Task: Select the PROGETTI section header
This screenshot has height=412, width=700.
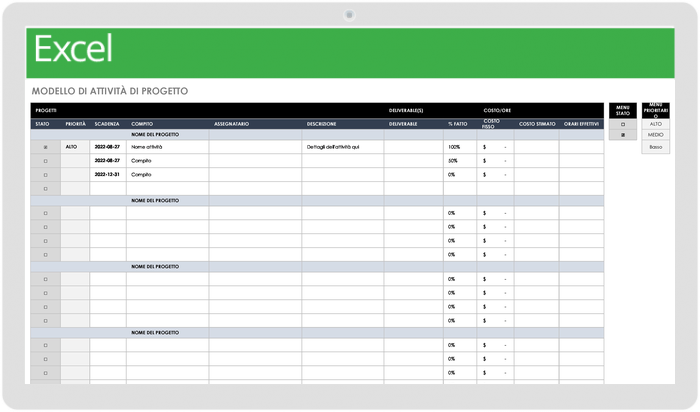Action: (x=46, y=111)
